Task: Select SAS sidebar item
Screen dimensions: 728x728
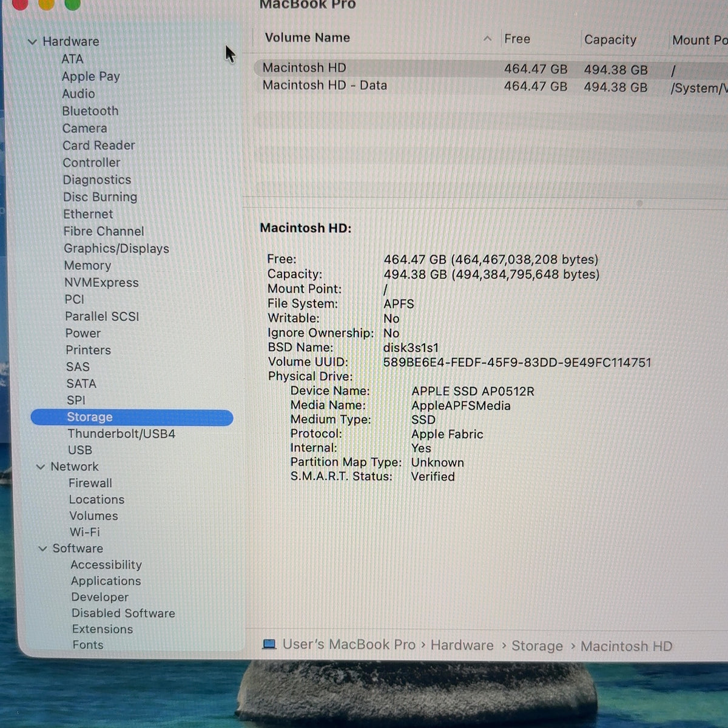Action: 78,366
